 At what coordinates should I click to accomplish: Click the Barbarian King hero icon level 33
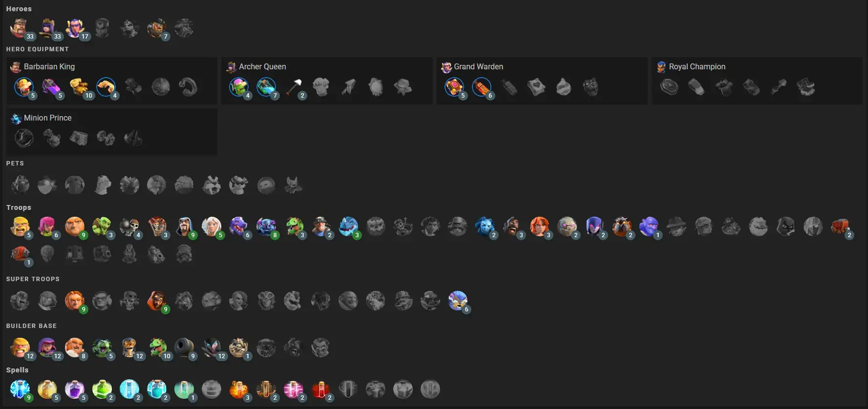[x=20, y=28]
